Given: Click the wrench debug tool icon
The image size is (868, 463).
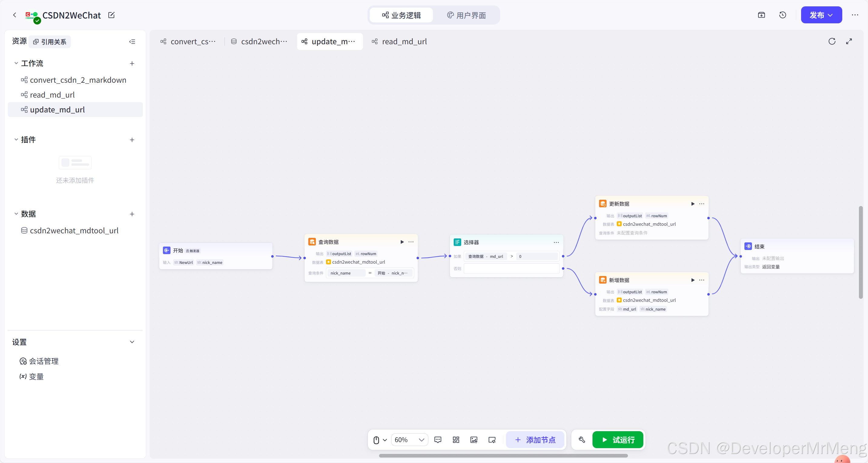Looking at the screenshot, I should click(x=582, y=439).
